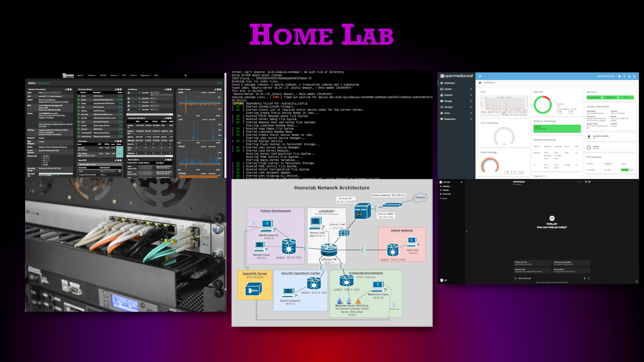Open the openmediavault user account icon

point(629,76)
